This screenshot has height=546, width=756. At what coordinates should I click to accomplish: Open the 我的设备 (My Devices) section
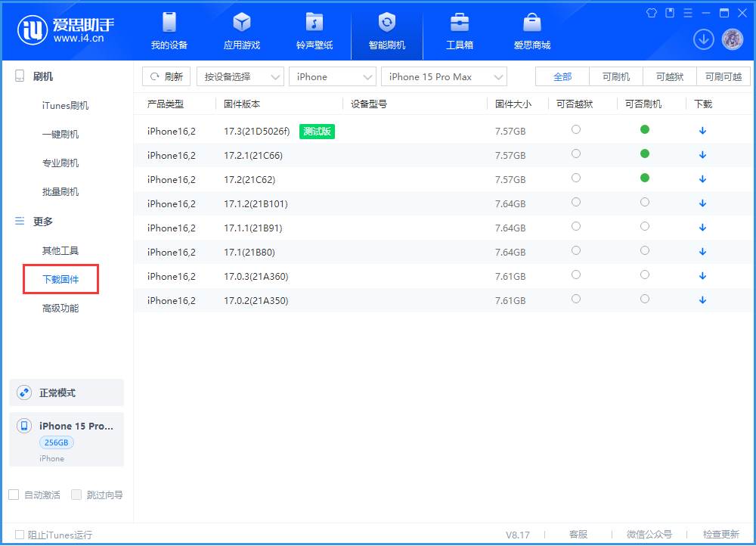coord(169,32)
